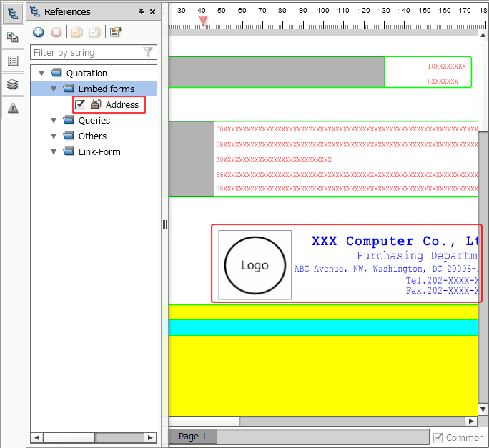Collapse the Quotation tree node
The height and width of the screenshot is (448, 489).
tap(41, 74)
